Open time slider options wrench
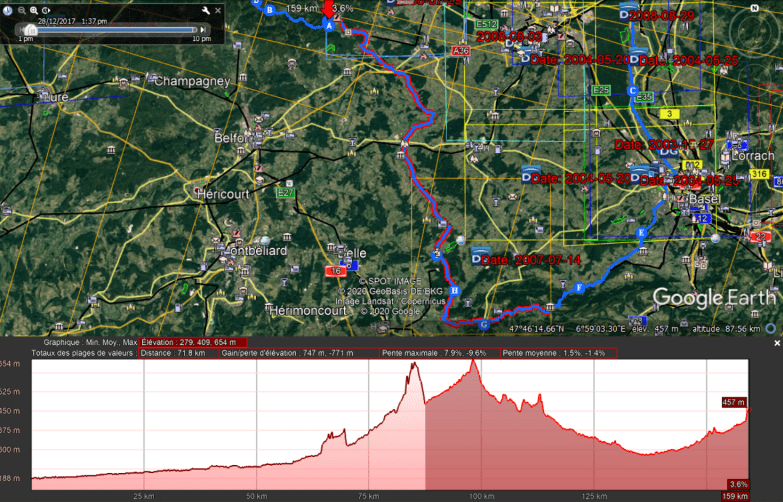 (205, 10)
